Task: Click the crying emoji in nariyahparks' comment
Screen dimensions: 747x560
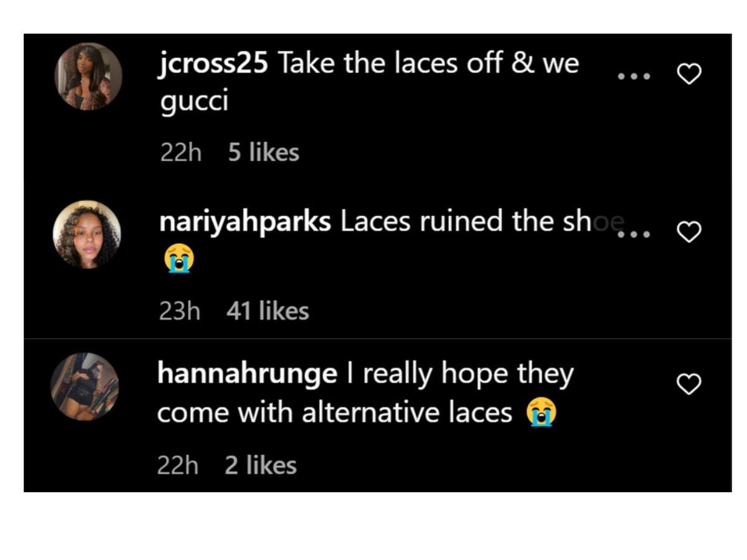Action: point(179,259)
